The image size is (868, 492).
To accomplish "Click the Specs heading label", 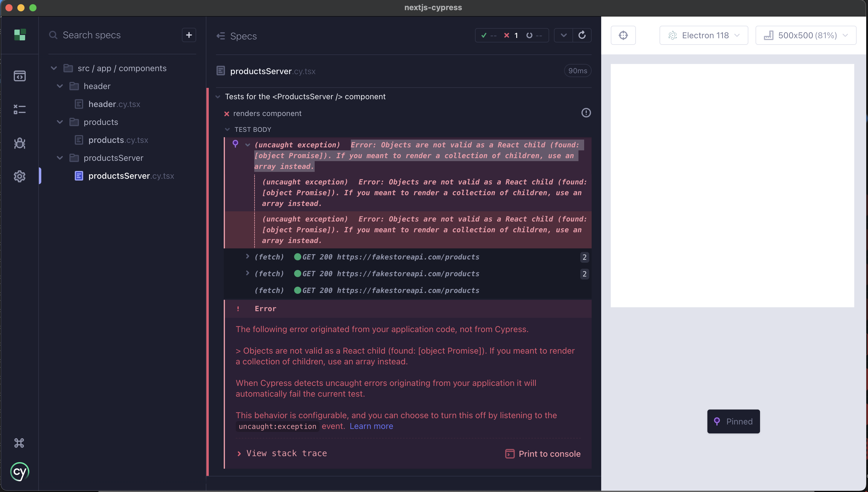I will (x=243, y=36).
